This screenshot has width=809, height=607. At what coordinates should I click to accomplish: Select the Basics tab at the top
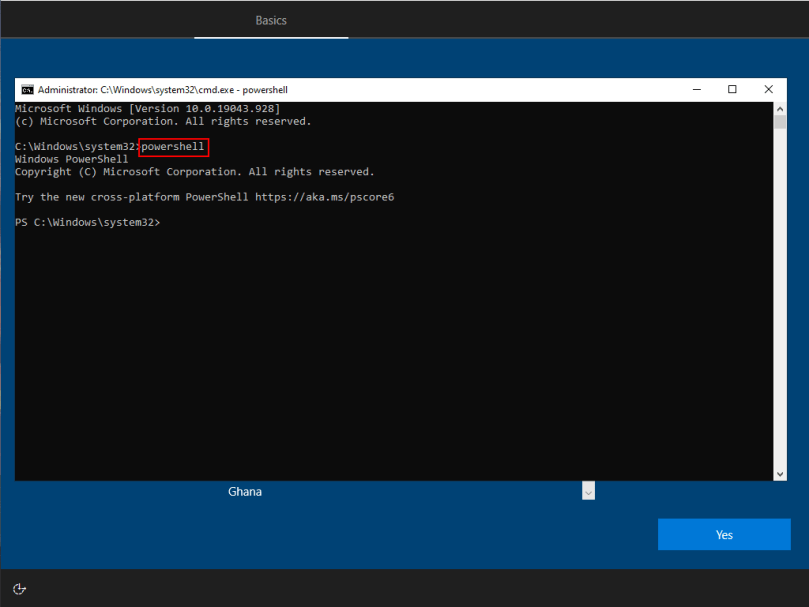pyautogui.click(x=270, y=20)
